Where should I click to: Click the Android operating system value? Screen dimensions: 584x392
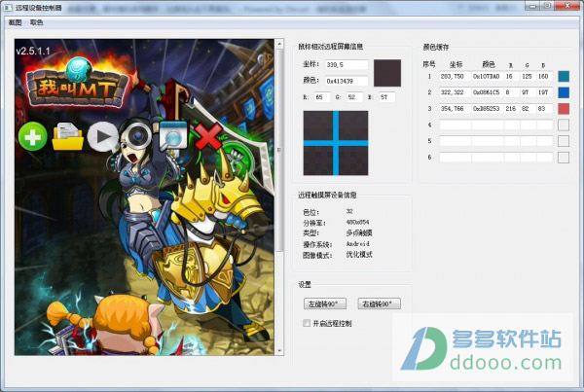tap(357, 244)
